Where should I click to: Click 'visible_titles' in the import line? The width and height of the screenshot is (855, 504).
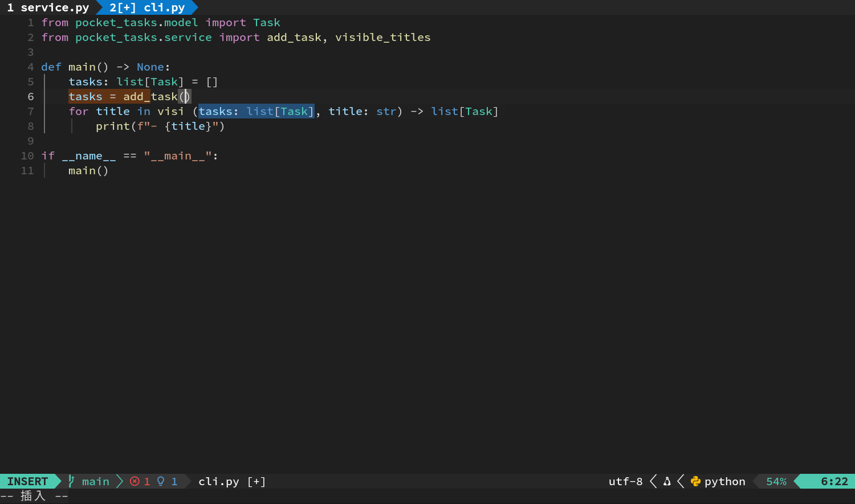[383, 38]
